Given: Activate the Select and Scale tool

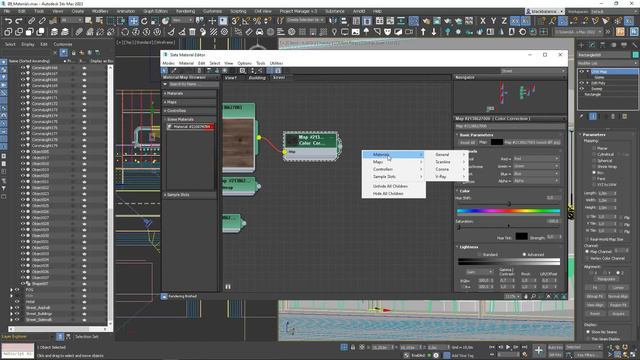Looking at the screenshot, I should point(155,20).
